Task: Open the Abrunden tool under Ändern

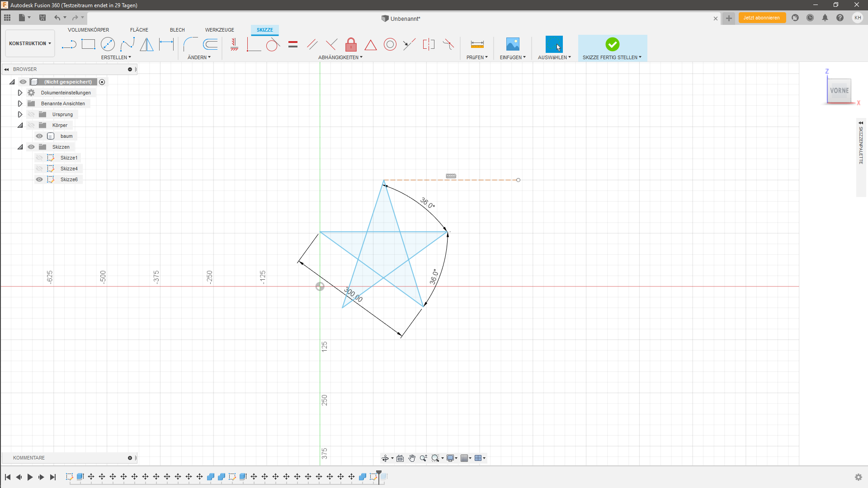Action: (x=190, y=44)
